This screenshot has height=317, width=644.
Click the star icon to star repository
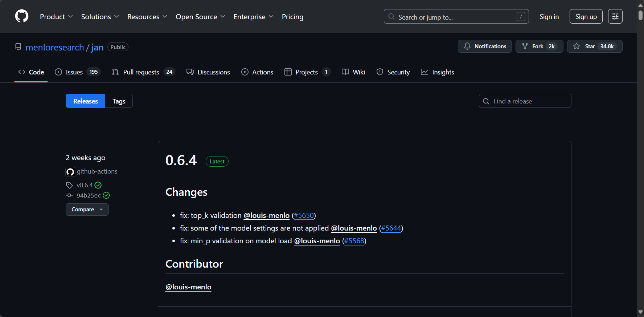(x=577, y=46)
